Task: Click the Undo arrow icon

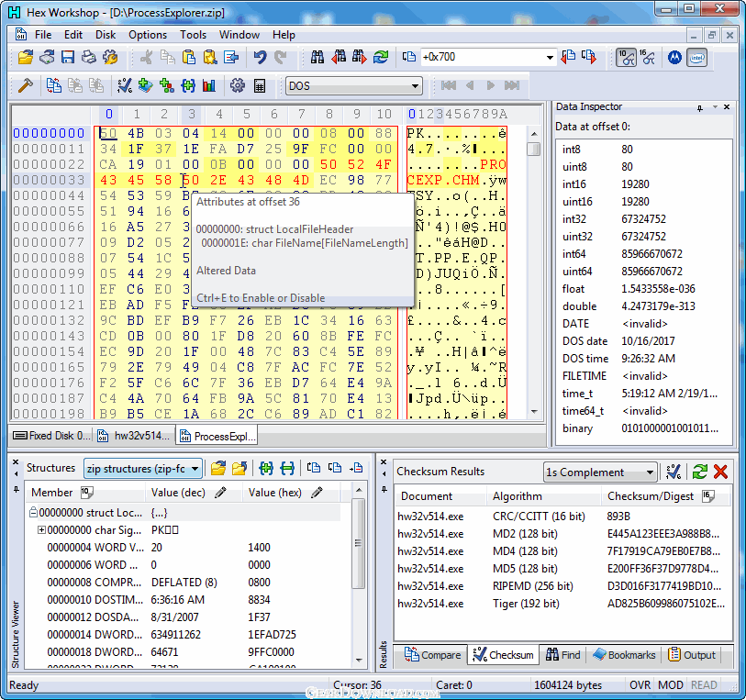Action: tap(260, 58)
